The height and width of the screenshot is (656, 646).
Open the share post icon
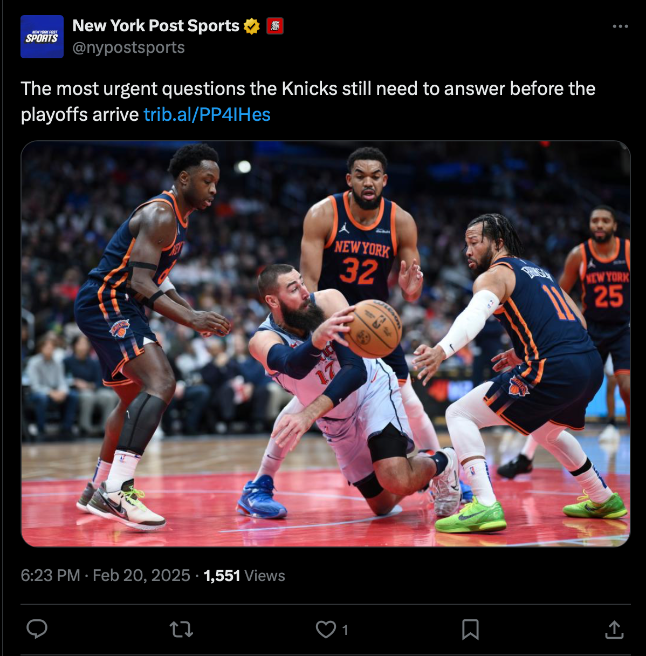614,629
